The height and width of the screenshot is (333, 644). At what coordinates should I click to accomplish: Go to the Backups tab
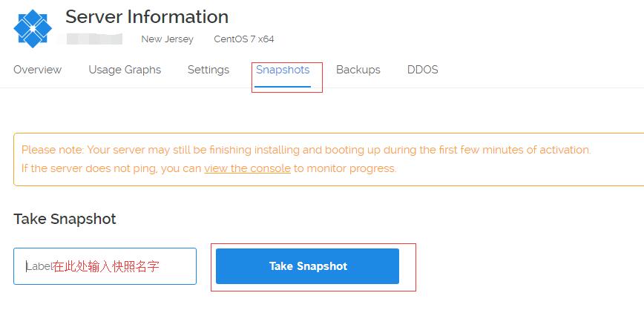click(358, 70)
